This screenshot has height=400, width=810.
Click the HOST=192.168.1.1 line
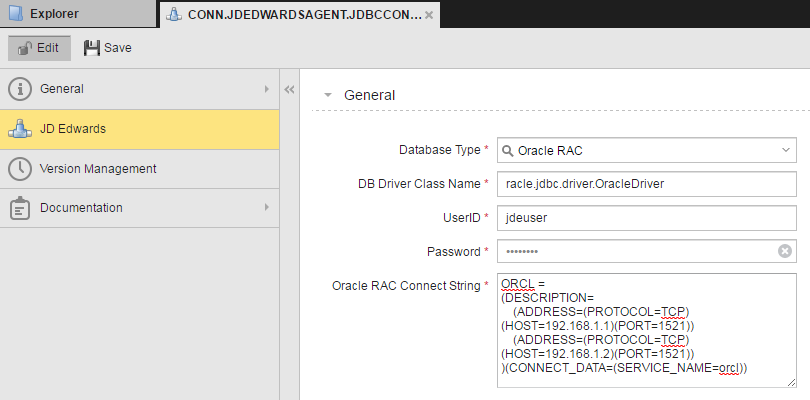click(x=598, y=326)
